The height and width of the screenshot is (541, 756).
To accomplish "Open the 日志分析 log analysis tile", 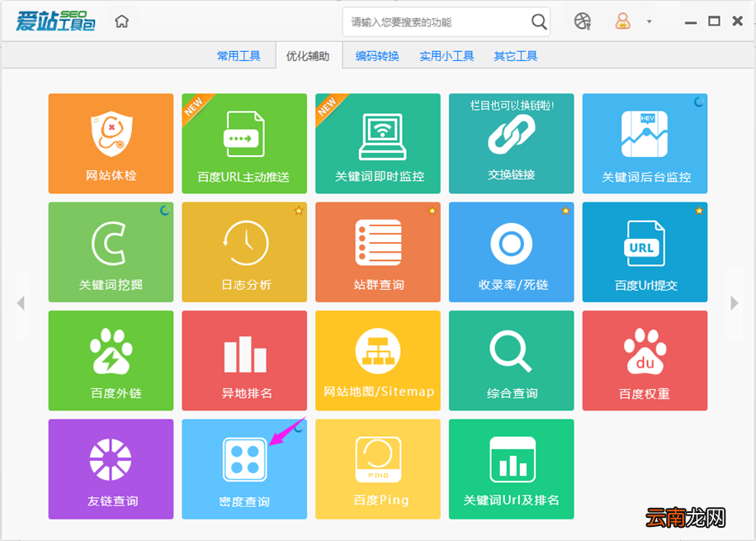I will 244,252.
